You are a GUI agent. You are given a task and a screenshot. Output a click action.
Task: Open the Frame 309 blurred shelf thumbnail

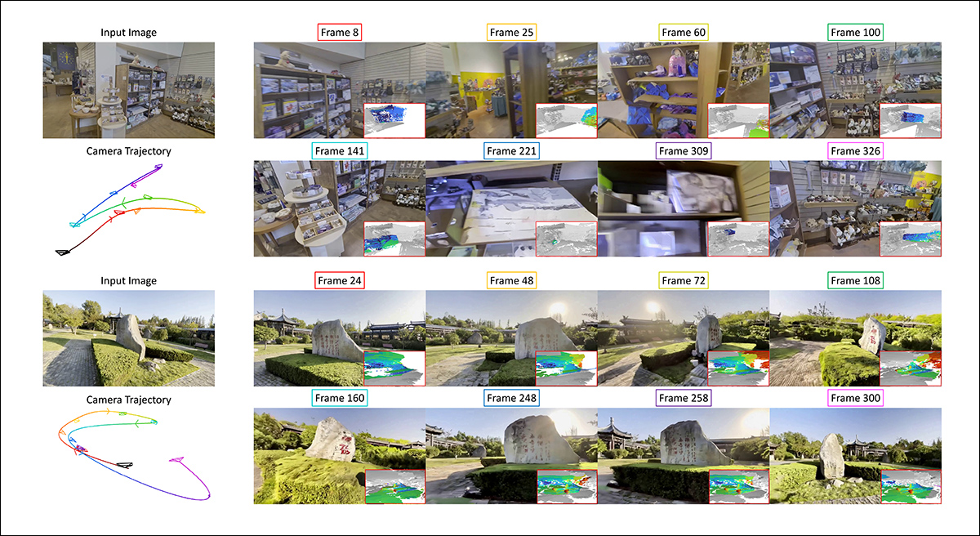[x=684, y=208]
